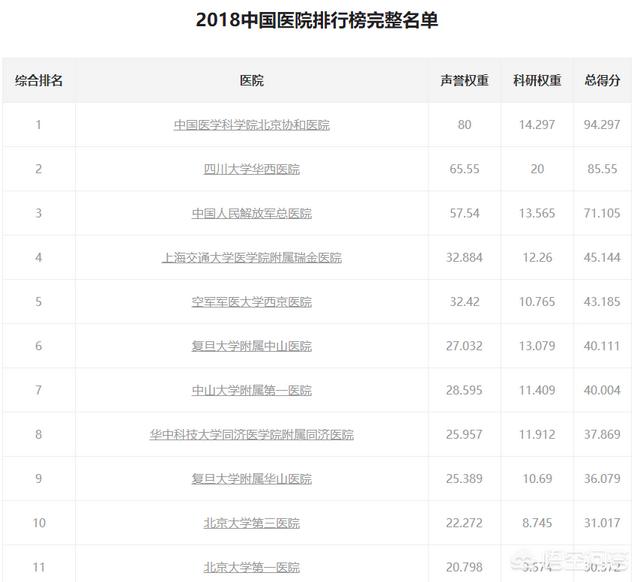
Task: Open 上海交通大学医学院附属瑞金医院 link
Action: [252, 258]
